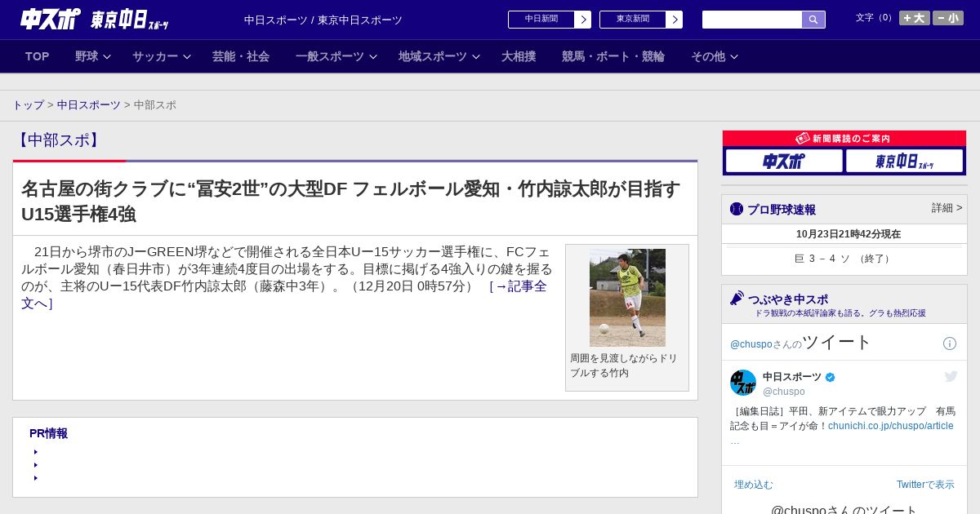The image size is (980, 514).
Task: Click the 中日スポーツ breadcrumb link
Action: coord(89,105)
